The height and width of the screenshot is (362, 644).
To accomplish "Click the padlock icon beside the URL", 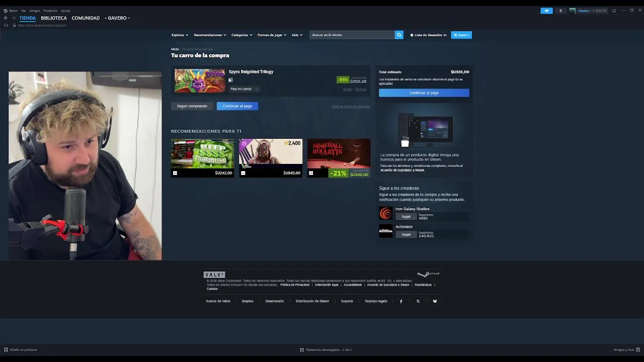I will click(14, 25).
